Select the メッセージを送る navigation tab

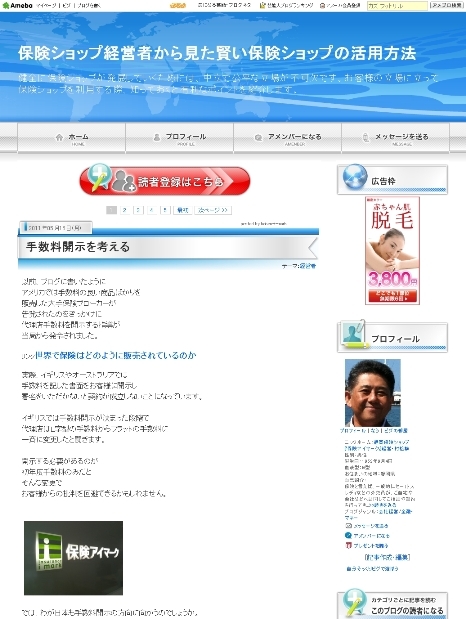pyautogui.click(x=395, y=137)
